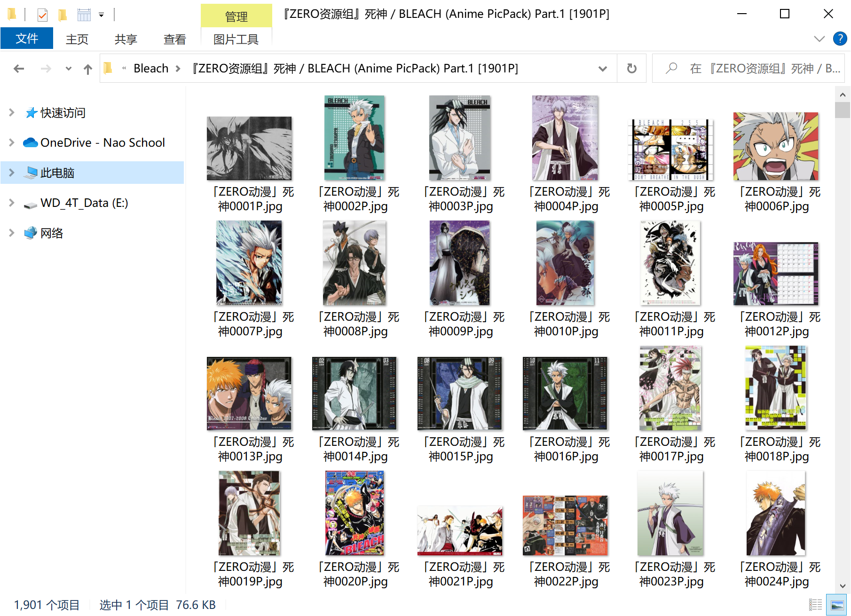Screen dimensions: 851x616
Task: Go back with the left arrow
Action: coord(19,69)
